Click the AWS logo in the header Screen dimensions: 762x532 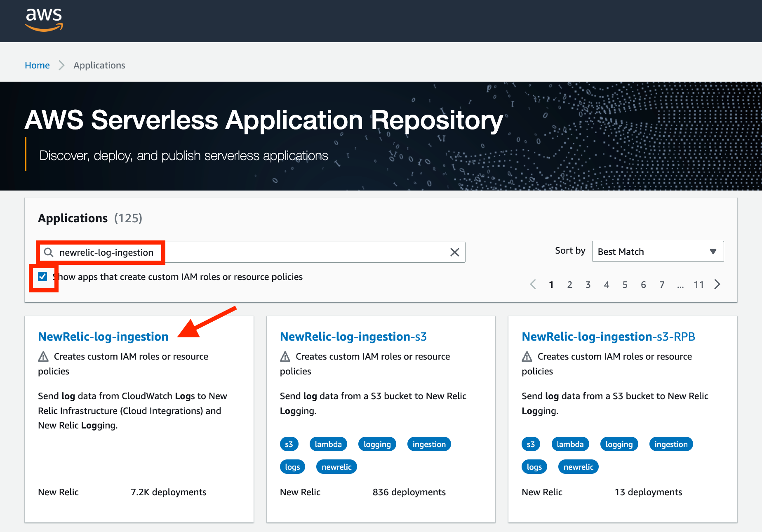(x=44, y=19)
